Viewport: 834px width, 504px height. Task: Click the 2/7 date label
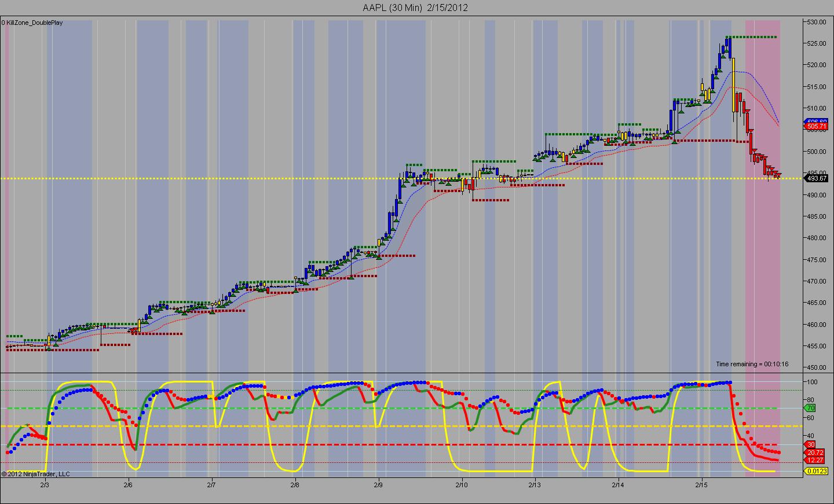(211, 484)
